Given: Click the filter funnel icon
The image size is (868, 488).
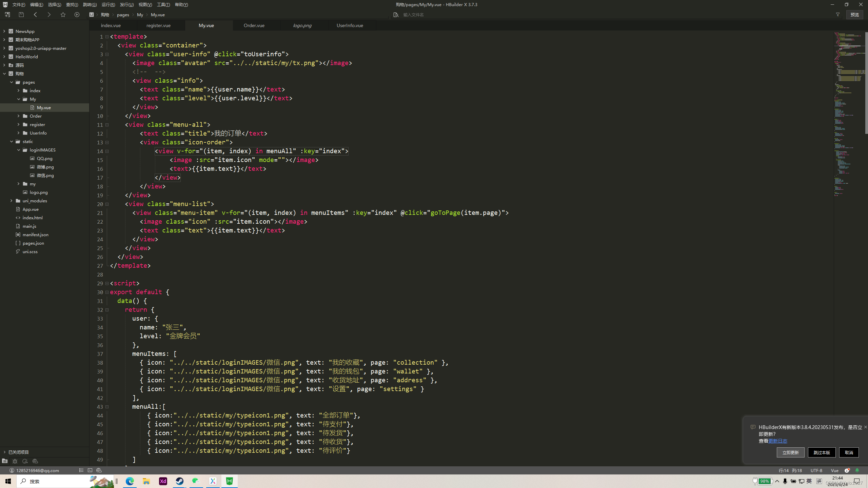Looking at the screenshot, I should coord(838,15).
